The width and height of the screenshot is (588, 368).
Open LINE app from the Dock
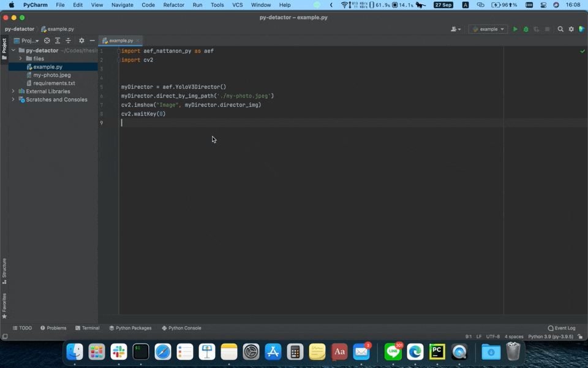click(x=393, y=352)
